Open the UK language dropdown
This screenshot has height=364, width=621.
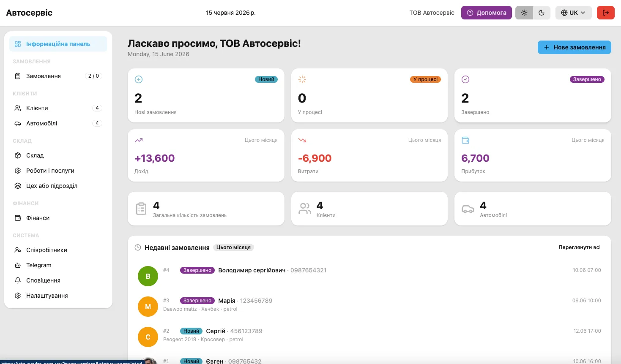573,13
